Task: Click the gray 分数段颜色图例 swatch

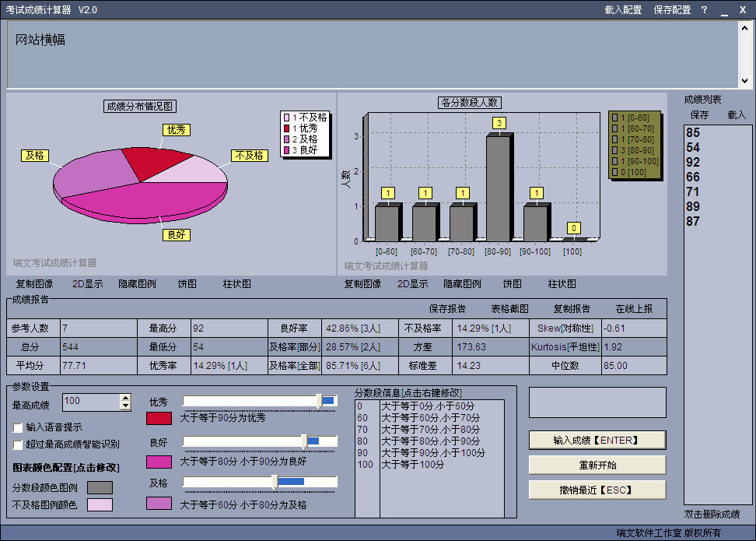Action: [x=100, y=487]
